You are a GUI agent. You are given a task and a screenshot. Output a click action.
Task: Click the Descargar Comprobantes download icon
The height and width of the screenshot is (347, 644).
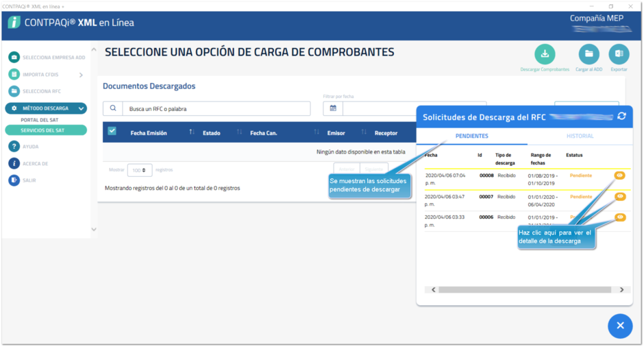pos(545,54)
